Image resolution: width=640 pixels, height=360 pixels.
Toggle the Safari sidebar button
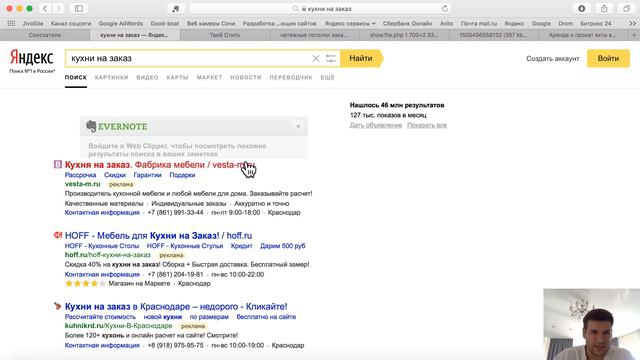click(79, 9)
